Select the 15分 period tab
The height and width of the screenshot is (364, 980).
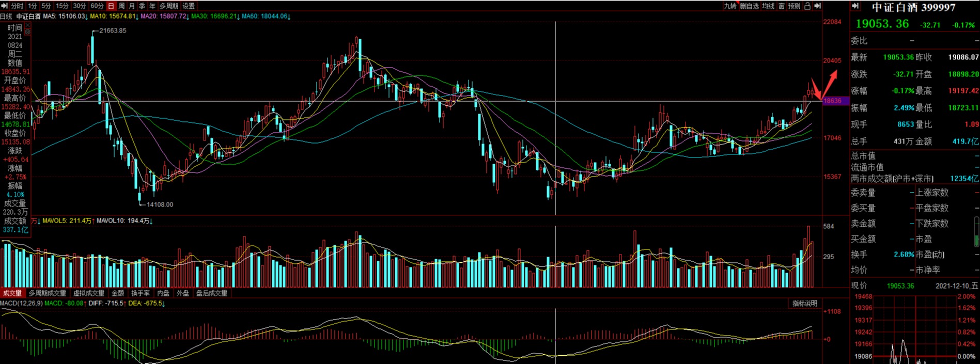point(62,6)
